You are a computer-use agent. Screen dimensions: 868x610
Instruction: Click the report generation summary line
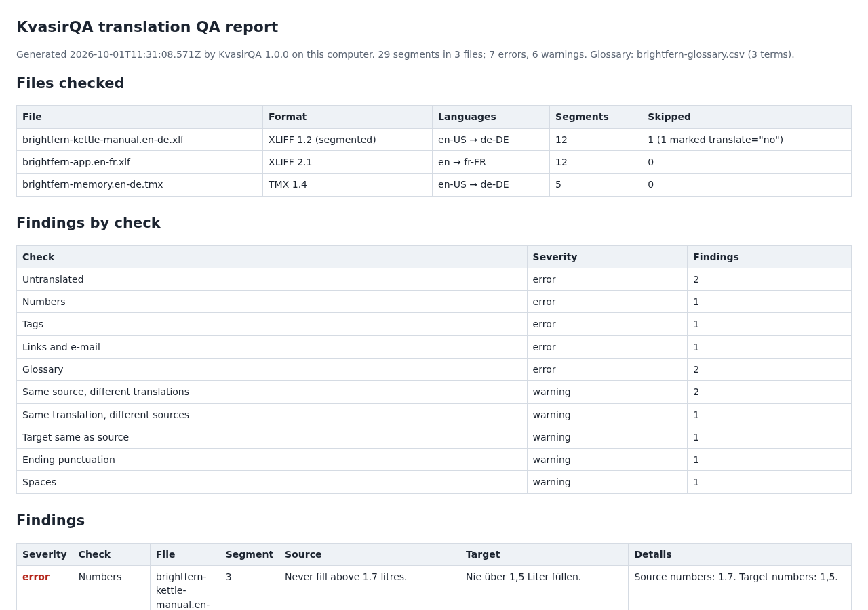[x=405, y=54]
